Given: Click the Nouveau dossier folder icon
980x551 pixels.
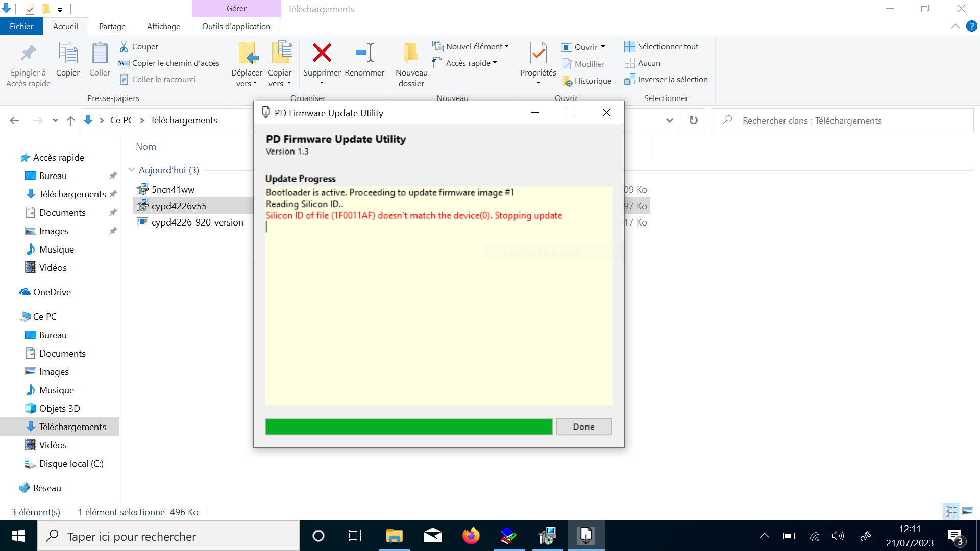Looking at the screenshot, I should click(411, 53).
